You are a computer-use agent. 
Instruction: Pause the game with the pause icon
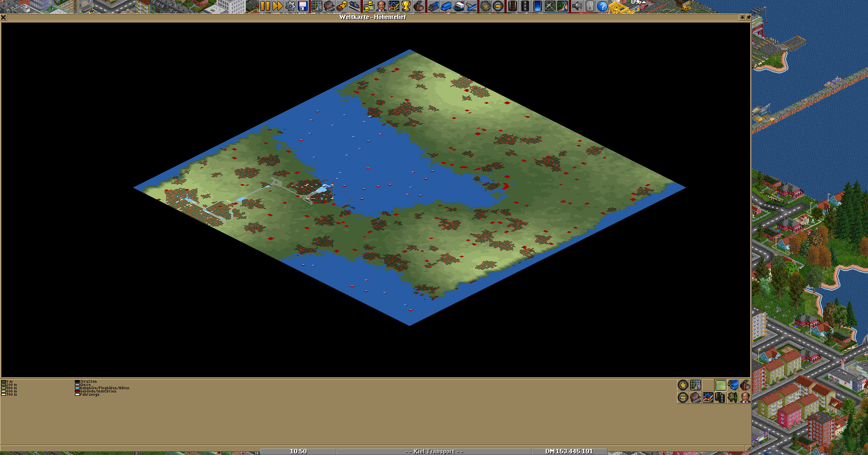point(265,6)
